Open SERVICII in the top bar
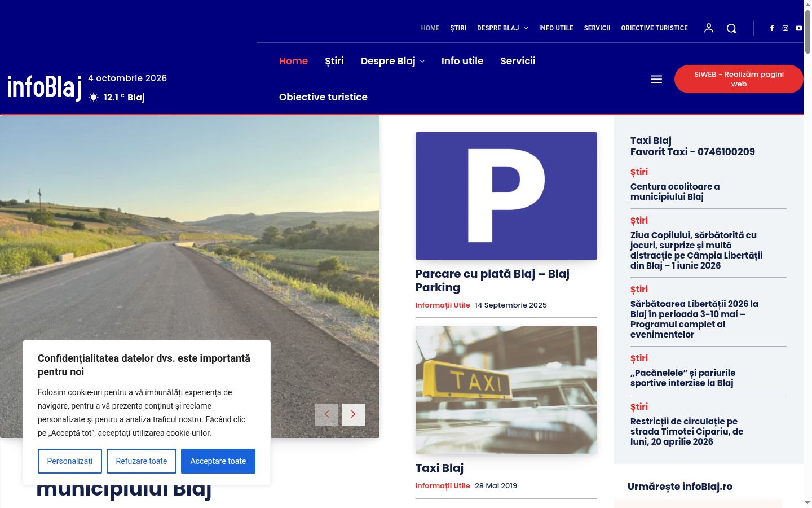The height and width of the screenshot is (508, 812). pyautogui.click(x=597, y=28)
